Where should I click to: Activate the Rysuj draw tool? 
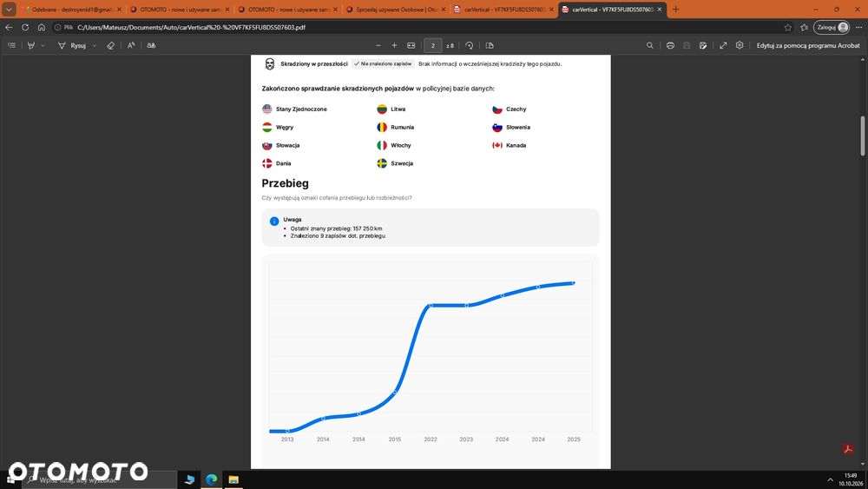73,45
